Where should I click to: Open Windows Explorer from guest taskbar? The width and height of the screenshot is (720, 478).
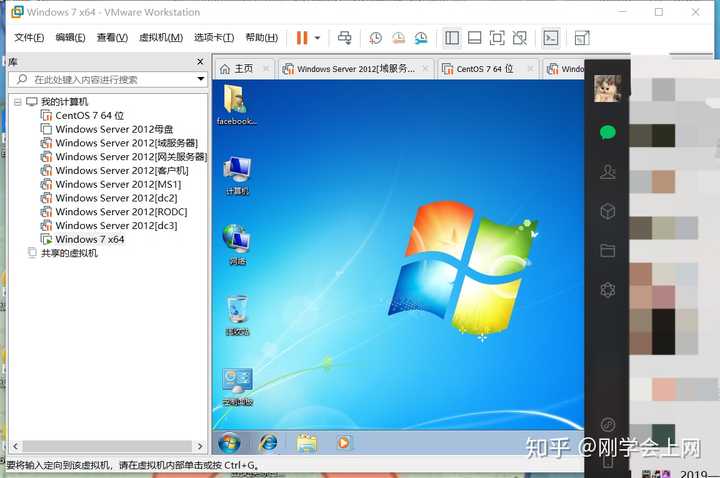point(306,443)
